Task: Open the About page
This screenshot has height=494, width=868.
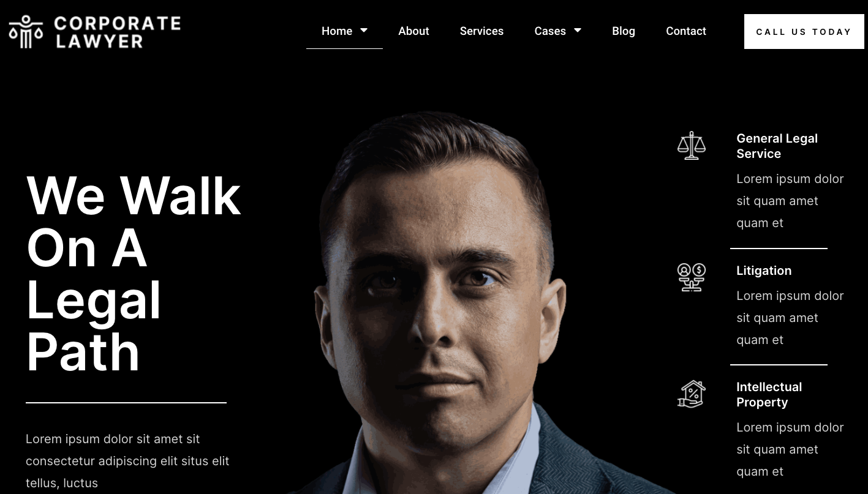Action: (x=413, y=31)
